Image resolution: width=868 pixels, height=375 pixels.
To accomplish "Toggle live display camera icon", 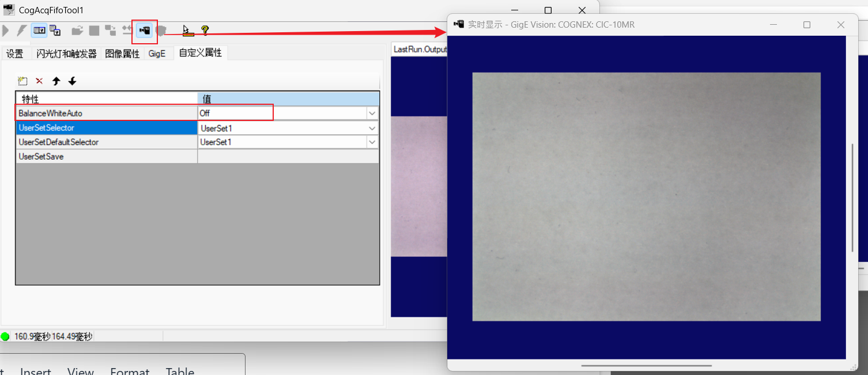I will (x=145, y=31).
